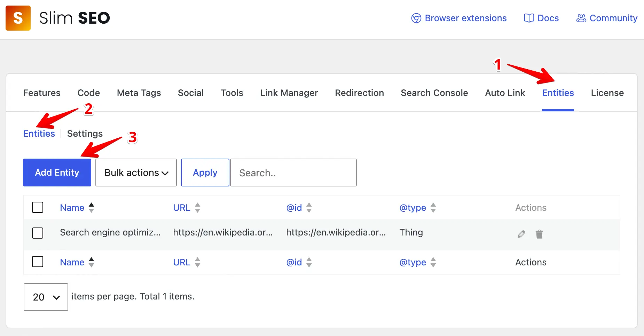Sort by @id using the footer sort arrows
644x336 pixels.
click(309, 262)
